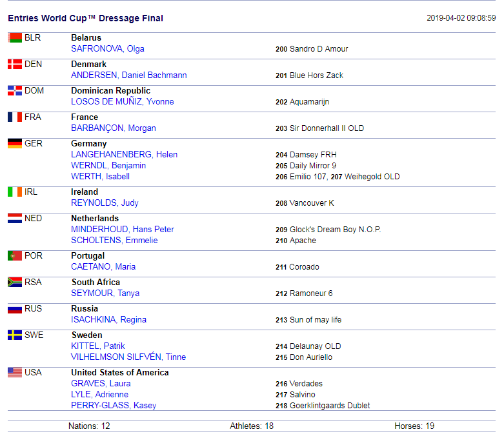Click the Nations: 12 total
Viewport: 504px width, 436px height.
click(x=89, y=426)
